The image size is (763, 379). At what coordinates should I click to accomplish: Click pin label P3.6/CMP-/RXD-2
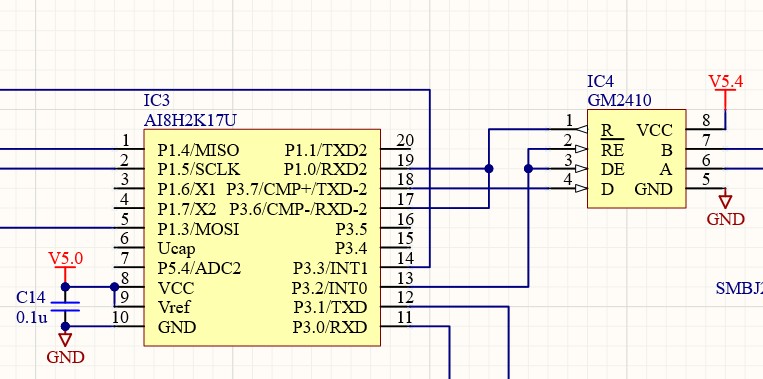point(298,209)
